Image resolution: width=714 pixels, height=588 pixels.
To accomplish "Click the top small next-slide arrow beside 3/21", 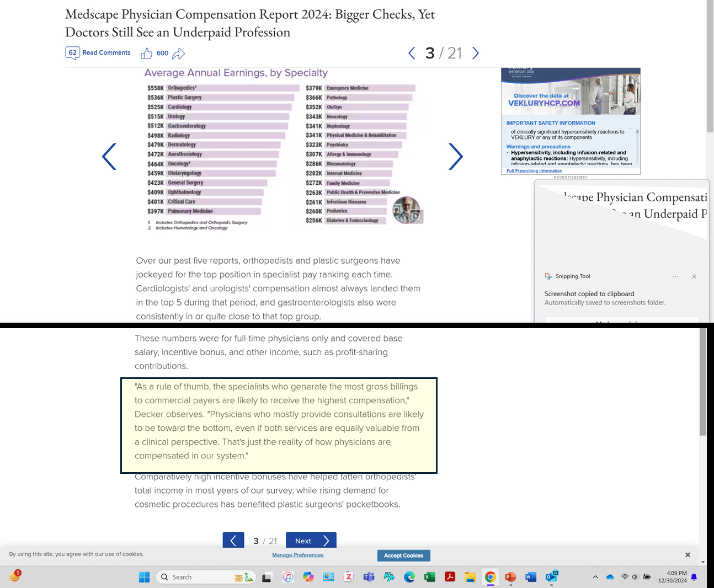I will (x=476, y=53).
